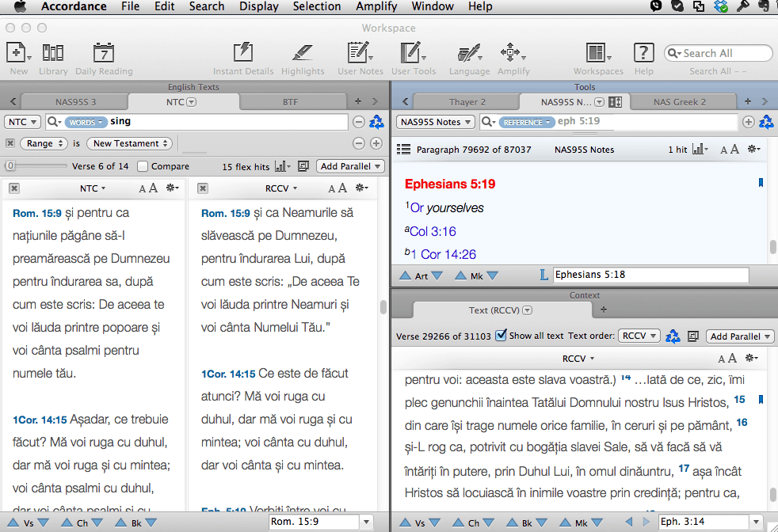The width and height of the screenshot is (778, 532).
Task: Open gear settings in NAS95S Notes pane
Action: (x=753, y=149)
